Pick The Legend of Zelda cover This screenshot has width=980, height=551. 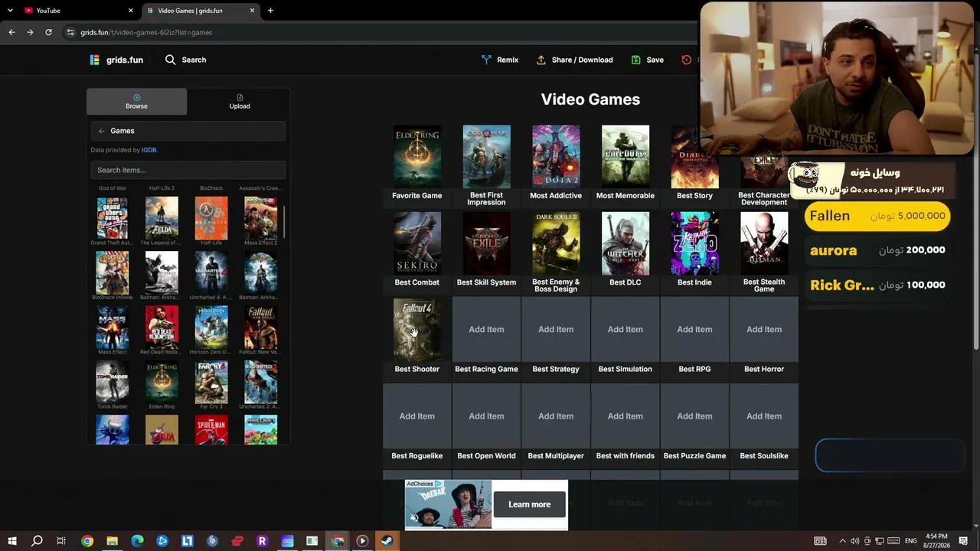[x=162, y=218]
